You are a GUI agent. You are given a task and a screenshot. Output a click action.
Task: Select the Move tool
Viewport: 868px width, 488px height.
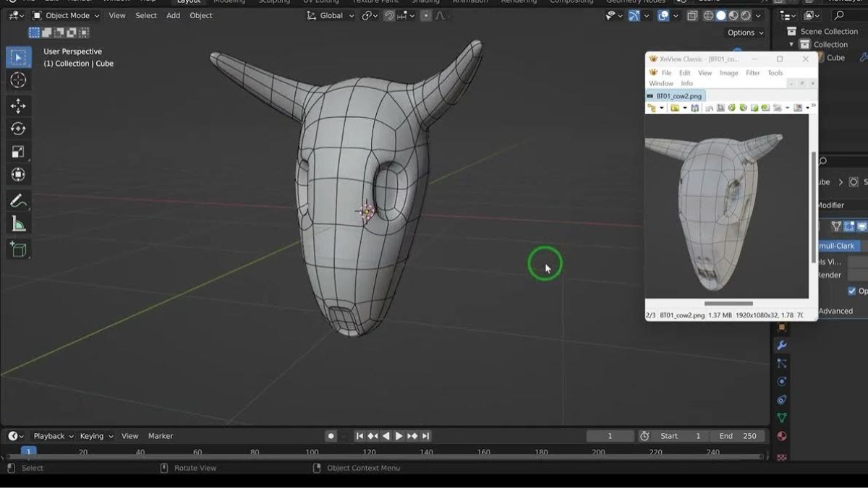[x=18, y=106]
